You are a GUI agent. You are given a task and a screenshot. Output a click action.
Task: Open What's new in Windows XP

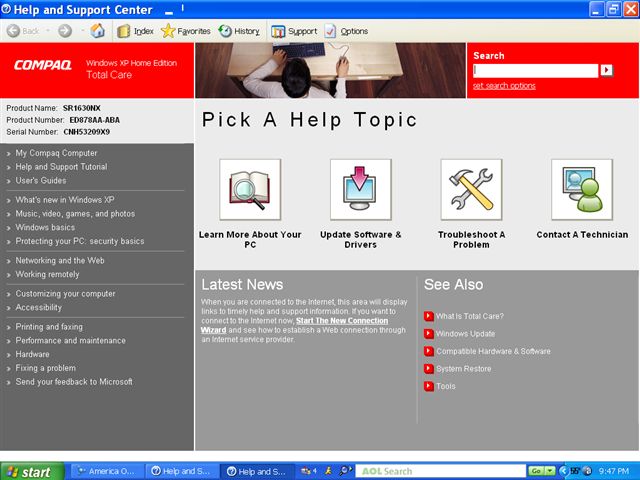[65, 200]
